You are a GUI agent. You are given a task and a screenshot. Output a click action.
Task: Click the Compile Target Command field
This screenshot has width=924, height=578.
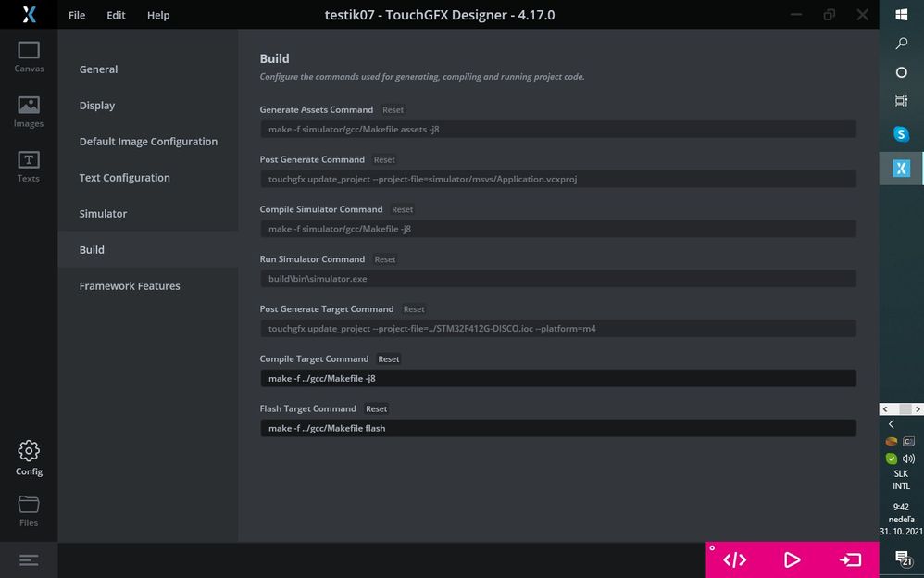click(558, 378)
